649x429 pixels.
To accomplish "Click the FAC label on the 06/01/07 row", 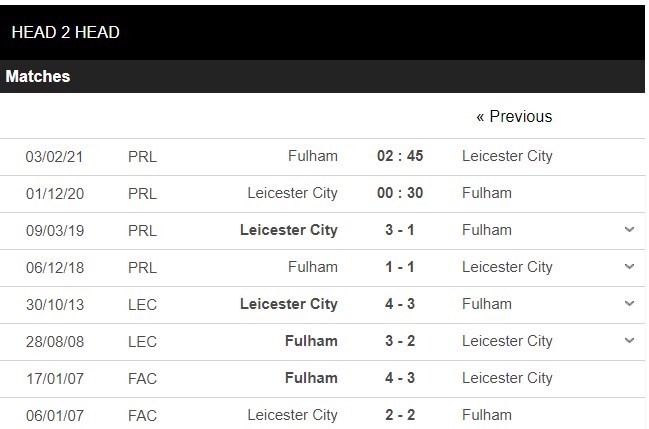I will (x=143, y=414).
